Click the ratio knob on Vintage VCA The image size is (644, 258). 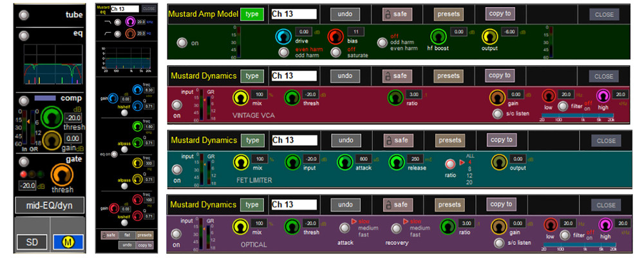point(395,98)
